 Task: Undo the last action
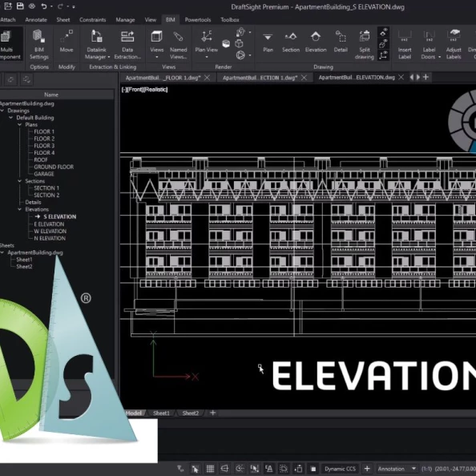44,6
